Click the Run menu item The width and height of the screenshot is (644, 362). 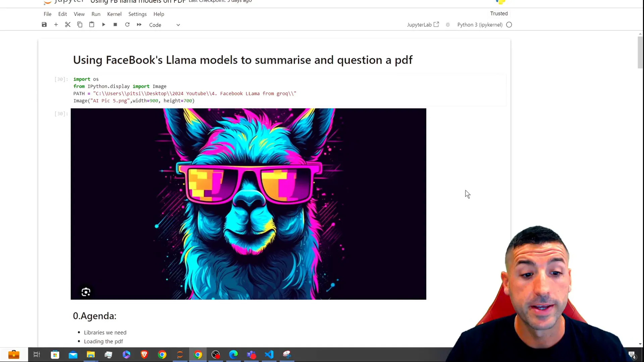click(96, 14)
